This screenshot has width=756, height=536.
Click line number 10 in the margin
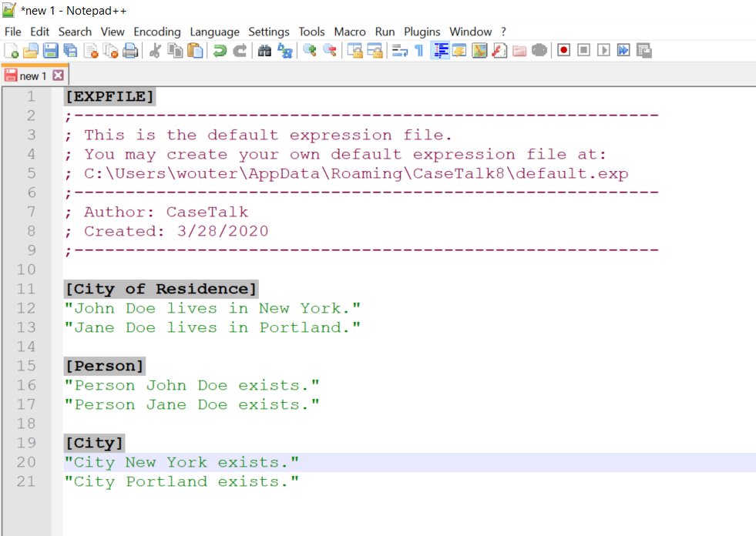26,270
